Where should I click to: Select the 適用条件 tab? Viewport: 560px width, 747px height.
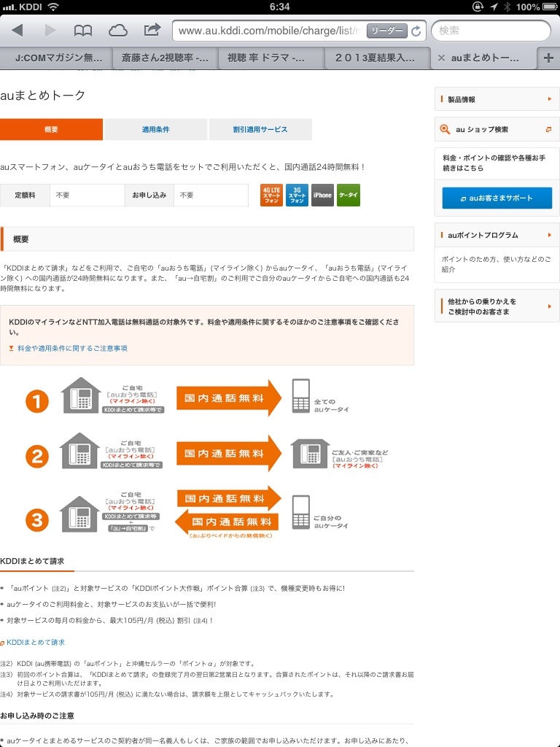156,130
